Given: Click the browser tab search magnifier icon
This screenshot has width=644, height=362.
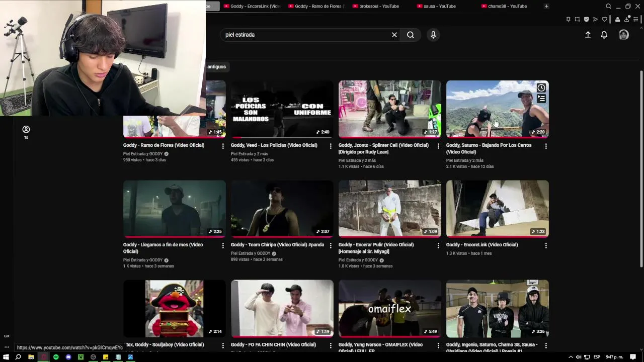Looking at the screenshot, I should point(608,6).
